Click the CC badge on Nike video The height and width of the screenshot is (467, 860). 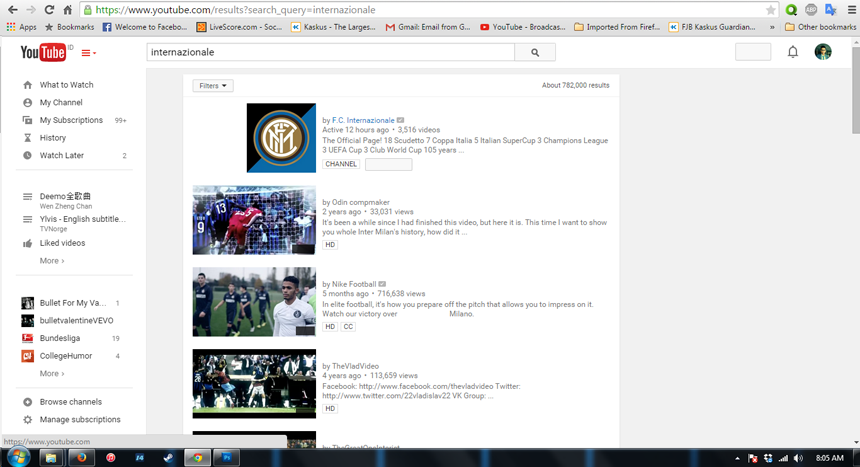[x=348, y=327]
